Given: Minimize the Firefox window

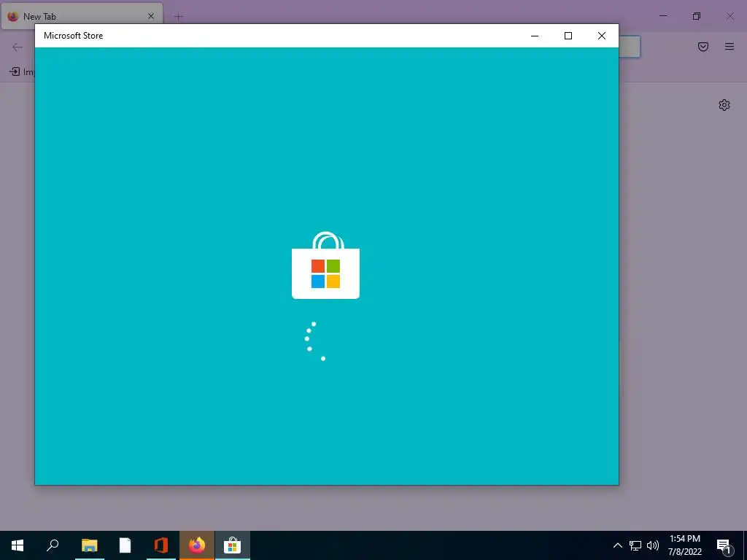Looking at the screenshot, I should tap(662, 16).
